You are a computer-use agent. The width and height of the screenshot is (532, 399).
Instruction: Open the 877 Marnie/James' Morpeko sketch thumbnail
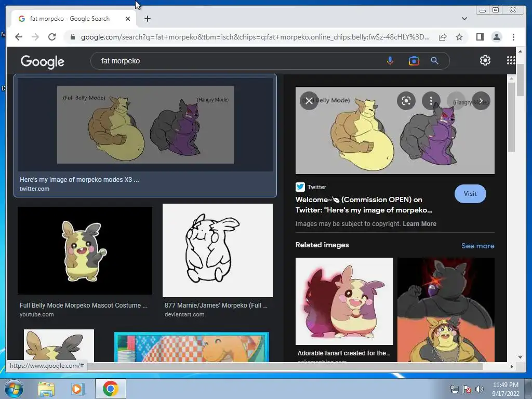(x=218, y=250)
